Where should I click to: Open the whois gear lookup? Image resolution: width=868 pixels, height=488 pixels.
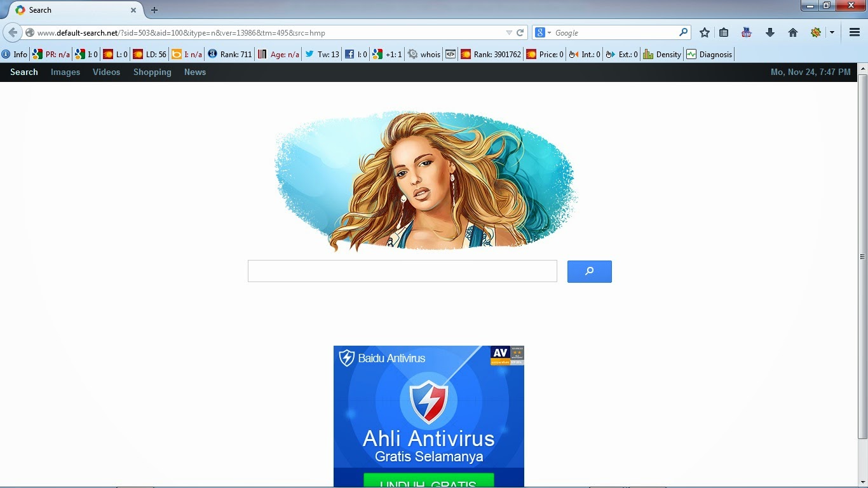[x=424, y=55]
